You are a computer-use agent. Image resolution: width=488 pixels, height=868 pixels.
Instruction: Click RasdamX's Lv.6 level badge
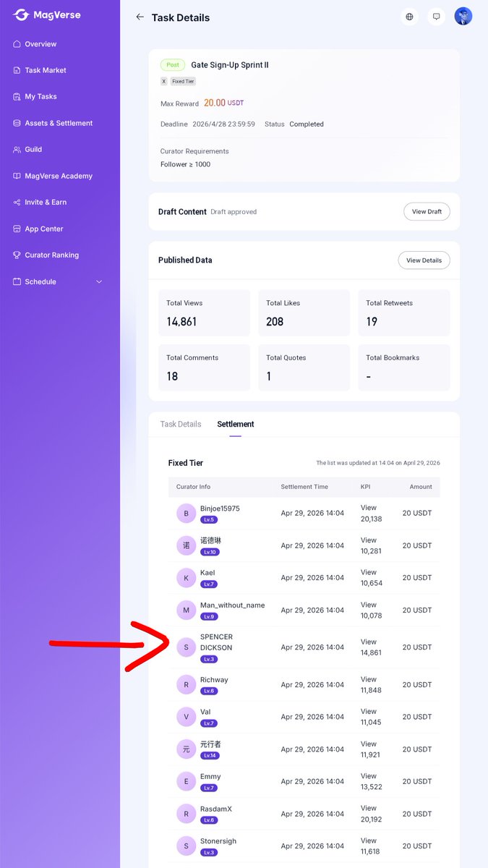[x=209, y=820]
